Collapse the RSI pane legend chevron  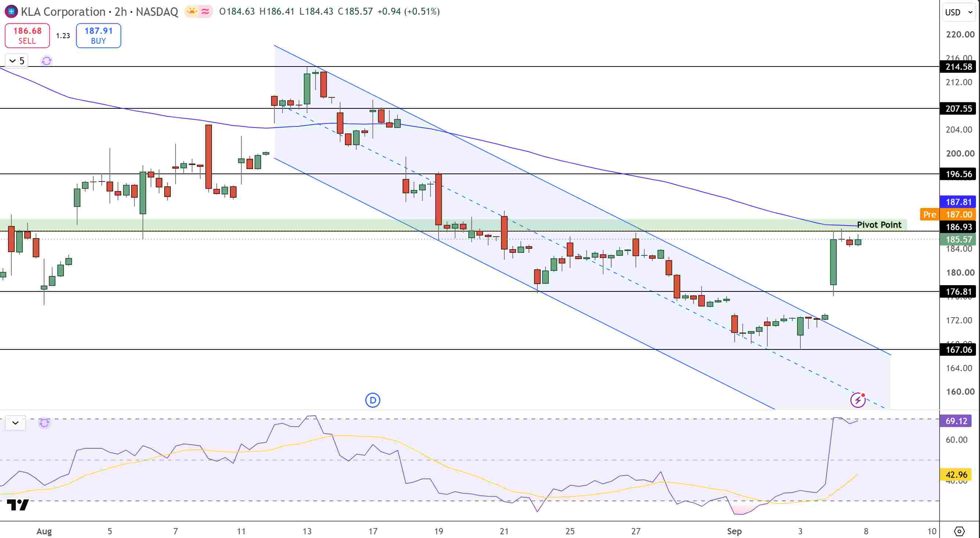[x=15, y=423]
